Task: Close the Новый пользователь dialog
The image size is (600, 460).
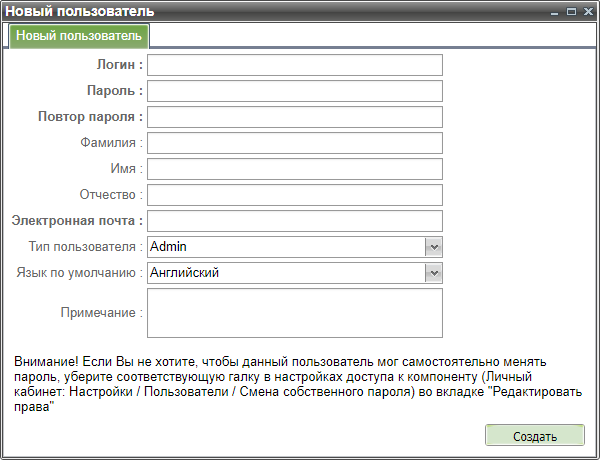Action: point(587,11)
